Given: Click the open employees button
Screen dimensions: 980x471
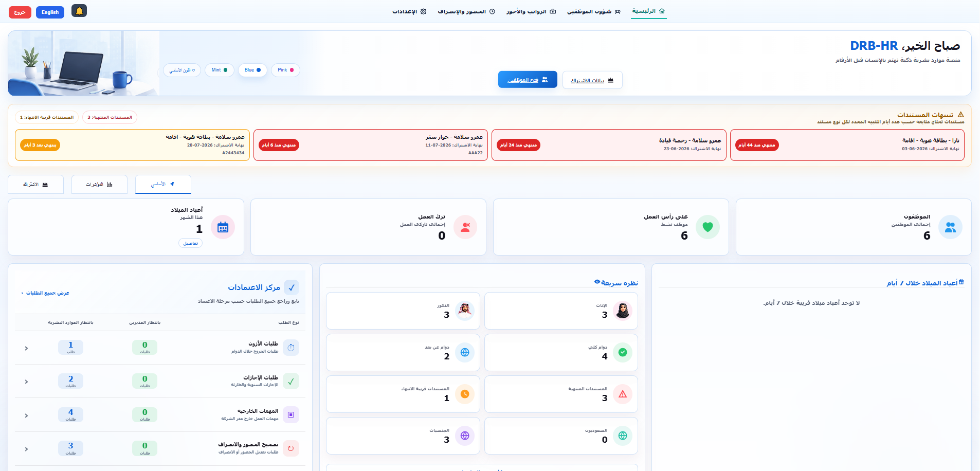Looking at the screenshot, I should [528, 80].
